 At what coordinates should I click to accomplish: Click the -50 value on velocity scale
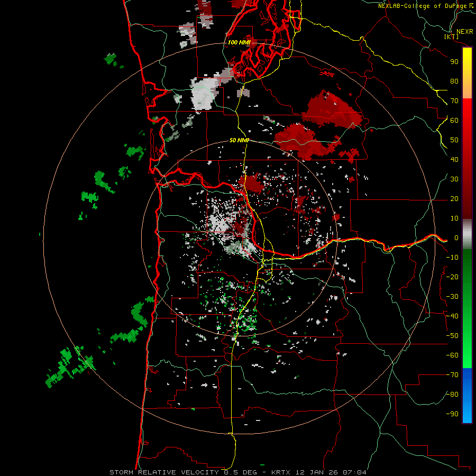[452, 336]
